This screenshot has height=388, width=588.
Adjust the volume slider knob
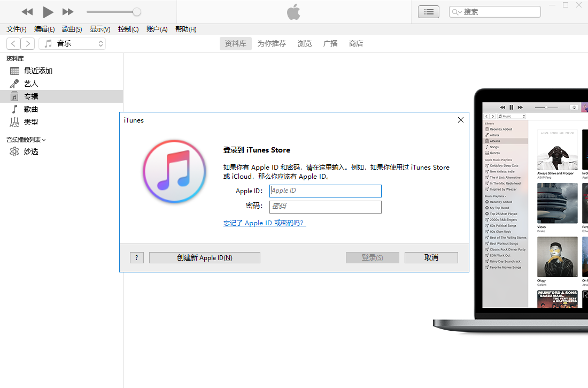coord(137,12)
